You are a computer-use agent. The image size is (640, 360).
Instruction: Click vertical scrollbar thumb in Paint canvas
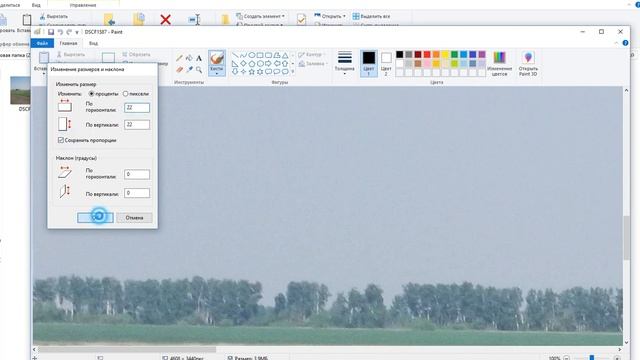tap(626, 238)
